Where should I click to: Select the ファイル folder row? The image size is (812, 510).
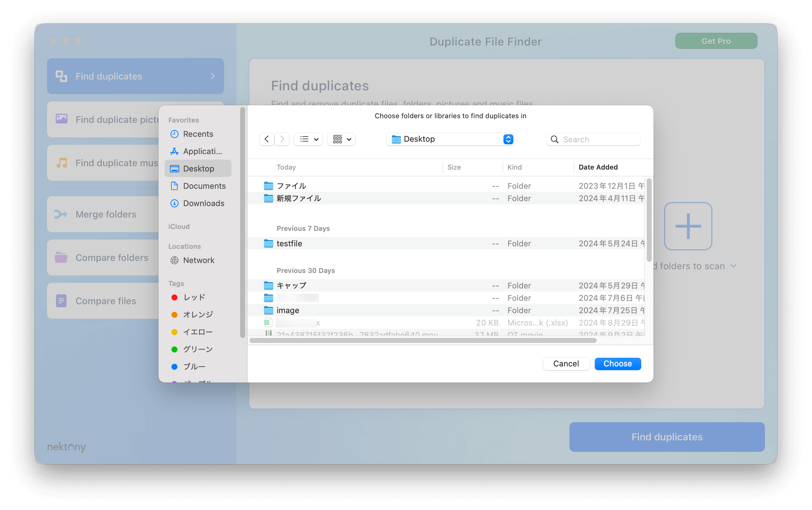[x=446, y=186]
